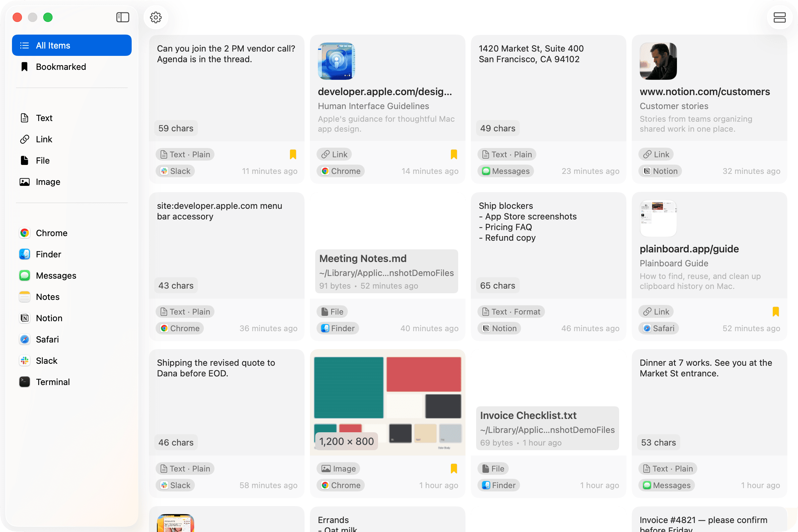
Task: Click the Messages tag on Market St address card
Action: point(505,171)
